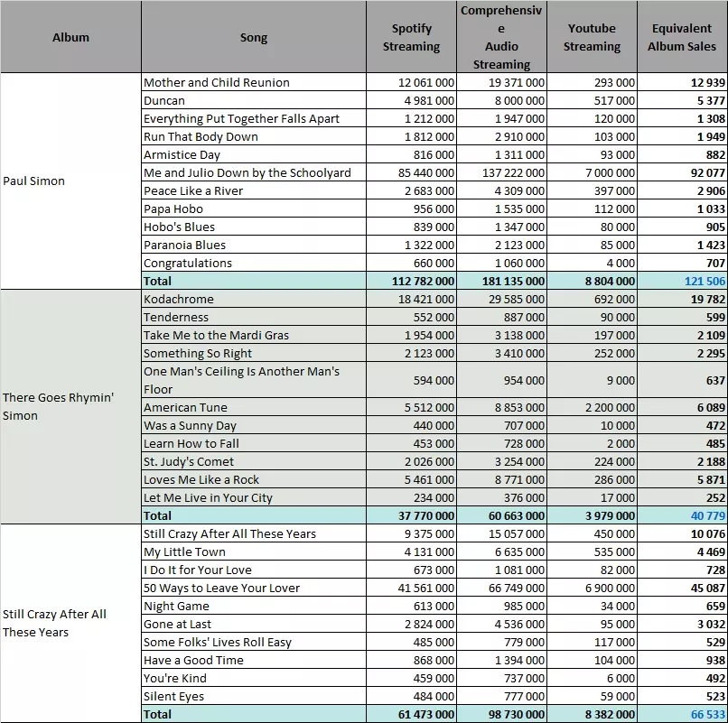Select the 'Kodachrome' song cell
728x723 pixels.
pyautogui.click(x=254, y=299)
